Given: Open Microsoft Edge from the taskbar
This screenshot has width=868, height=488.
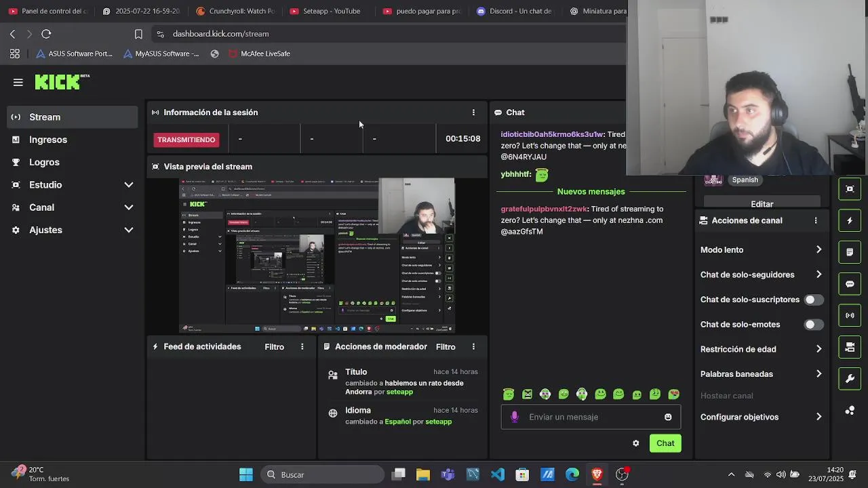Looking at the screenshot, I should [572, 474].
